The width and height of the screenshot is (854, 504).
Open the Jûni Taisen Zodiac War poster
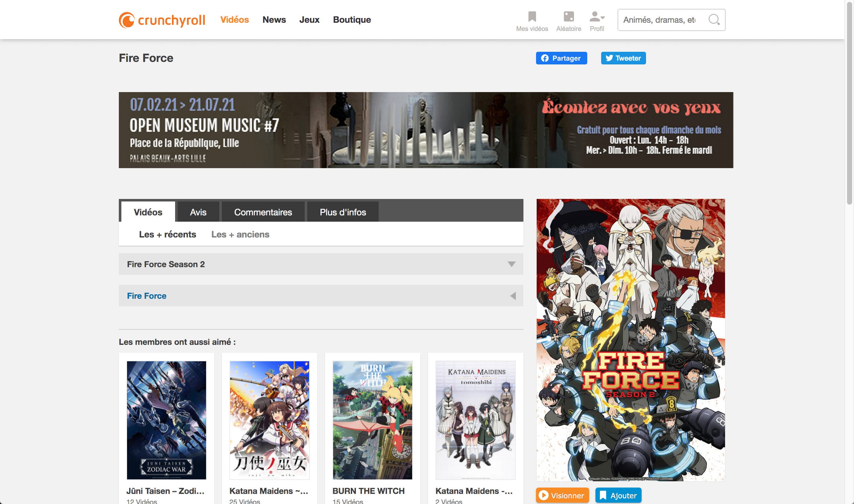coord(166,420)
